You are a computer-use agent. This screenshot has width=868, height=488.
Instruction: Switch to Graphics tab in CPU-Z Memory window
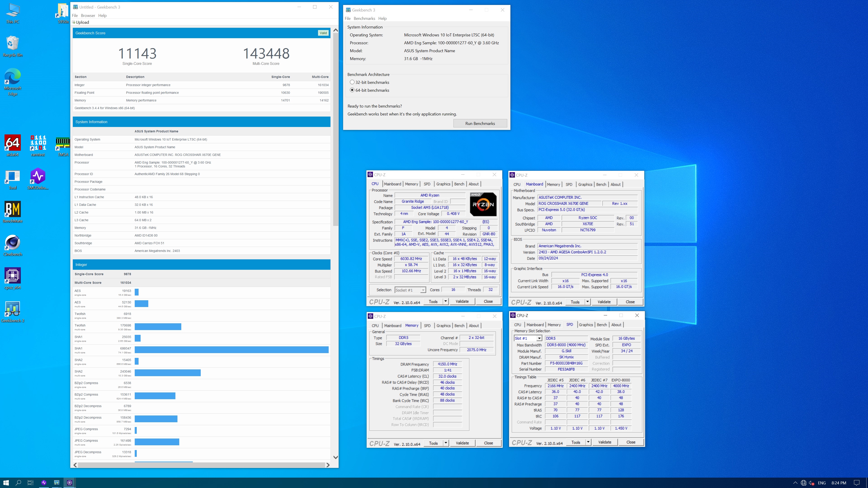(x=443, y=326)
